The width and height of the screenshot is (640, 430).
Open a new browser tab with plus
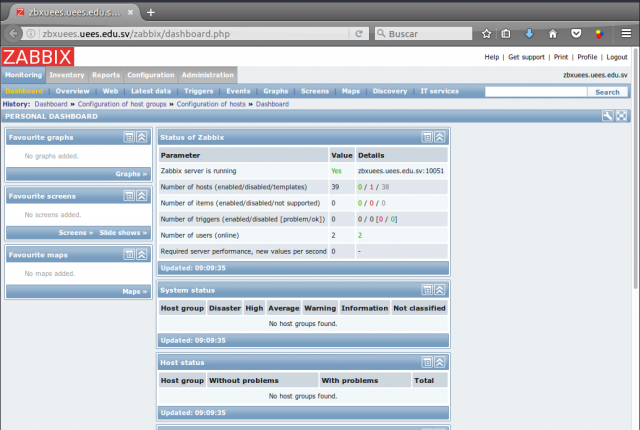pos(151,13)
